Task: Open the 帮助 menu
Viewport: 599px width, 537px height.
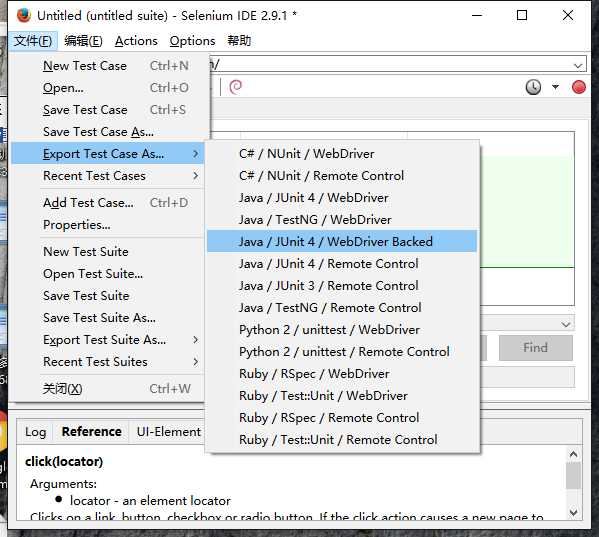Action: [x=239, y=40]
